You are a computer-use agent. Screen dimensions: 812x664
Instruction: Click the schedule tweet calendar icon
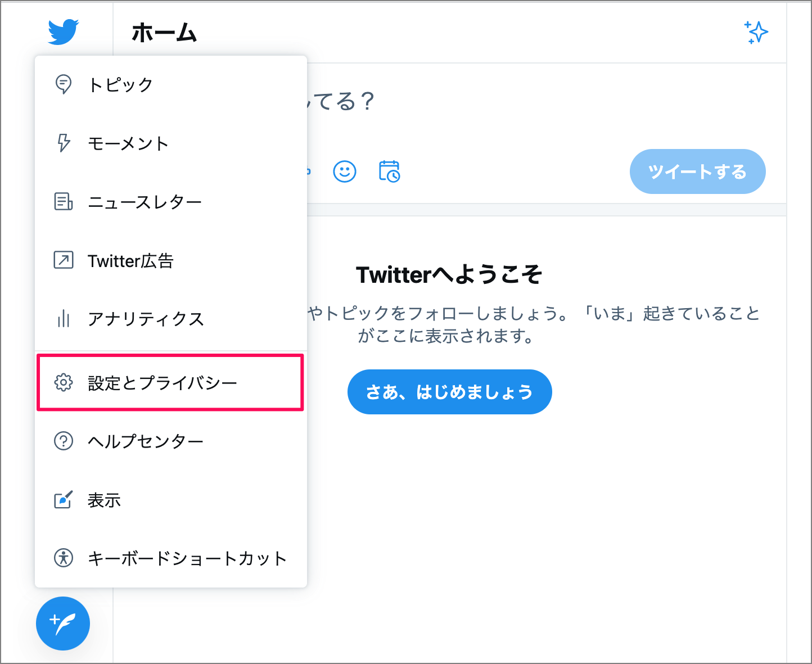pos(390,172)
